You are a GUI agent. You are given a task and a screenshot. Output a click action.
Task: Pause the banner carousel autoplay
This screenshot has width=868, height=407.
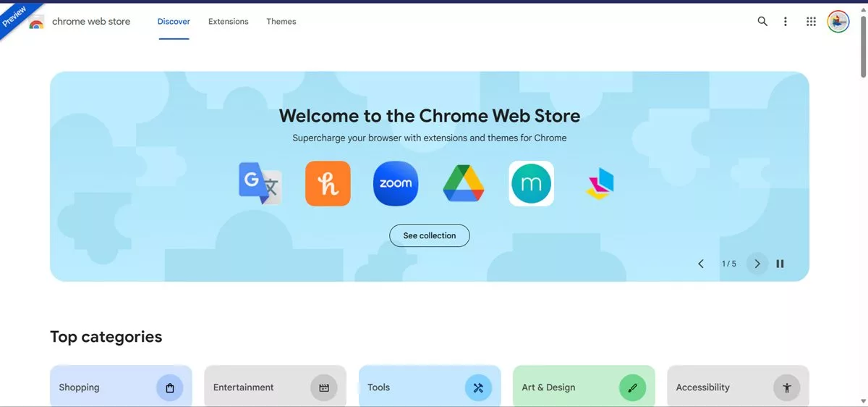click(780, 264)
